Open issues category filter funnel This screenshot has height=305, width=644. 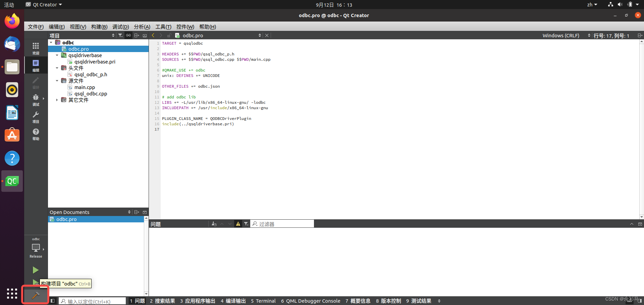coord(246,224)
